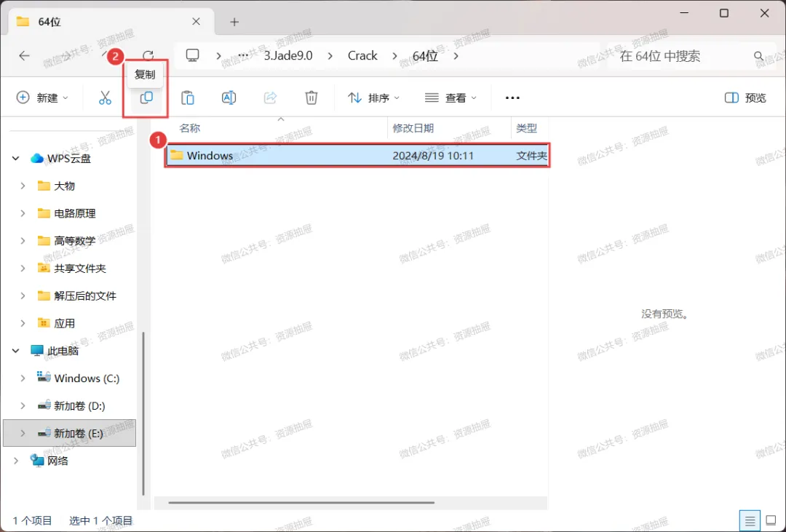Expand the 电路原理 folder node
The height and width of the screenshot is (532, 786).
(23, 214)
